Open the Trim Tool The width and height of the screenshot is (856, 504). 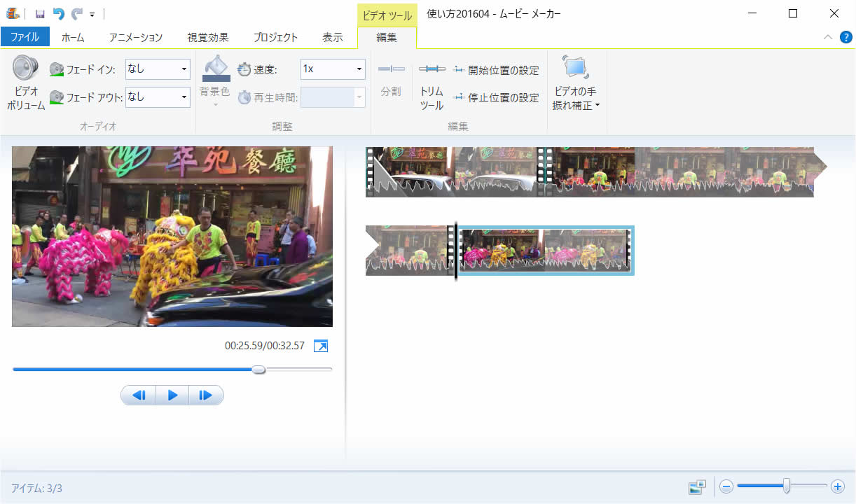click(432, 87)
